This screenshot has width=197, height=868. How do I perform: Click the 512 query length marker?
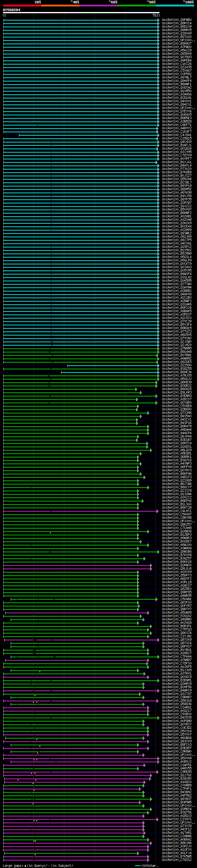click(x=155, y=15)
